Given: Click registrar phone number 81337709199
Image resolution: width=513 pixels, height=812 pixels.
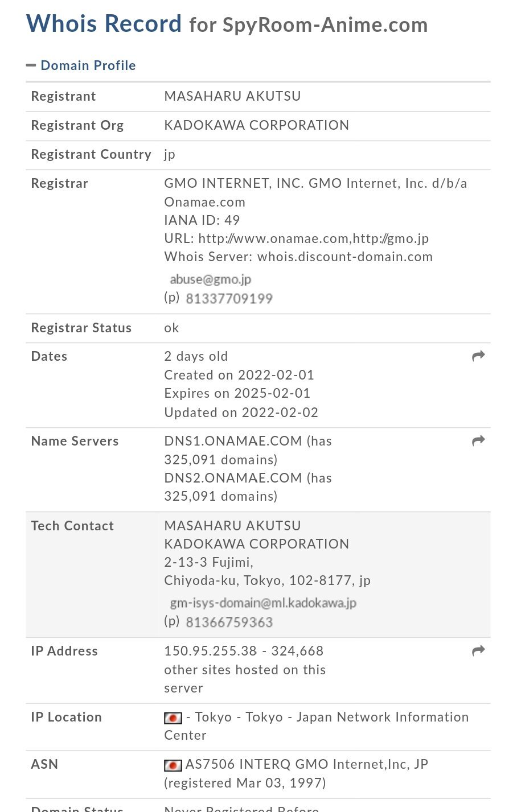Looking at the screenshot, I should (229, 299).
